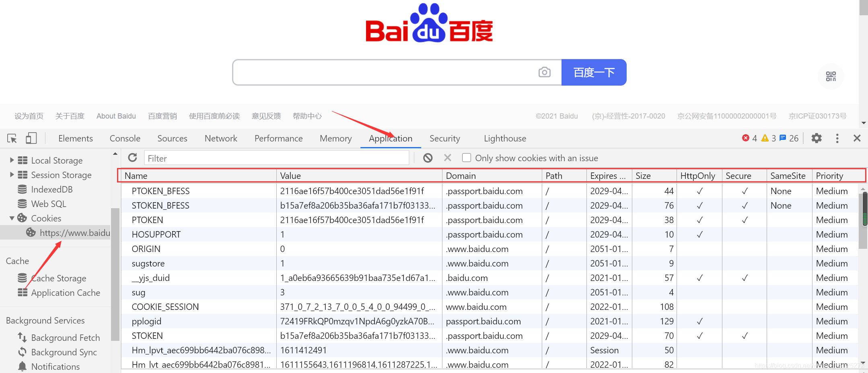Click the red errors count icon

pyautogui.click(x=745, y=138)
